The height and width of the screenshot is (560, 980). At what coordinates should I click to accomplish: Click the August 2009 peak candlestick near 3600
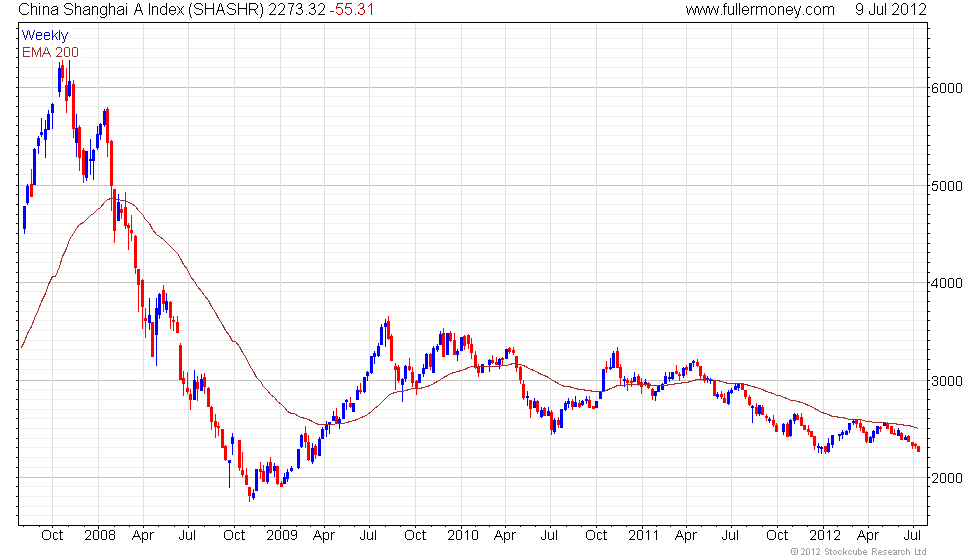coord(388,328)
